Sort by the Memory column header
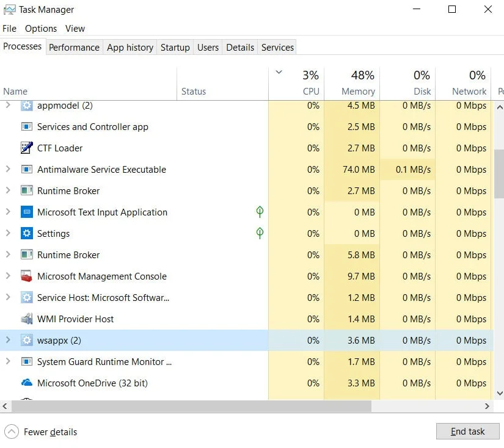Image resolution: width=504 pixels, height=448 pixels. pos(352,84)
